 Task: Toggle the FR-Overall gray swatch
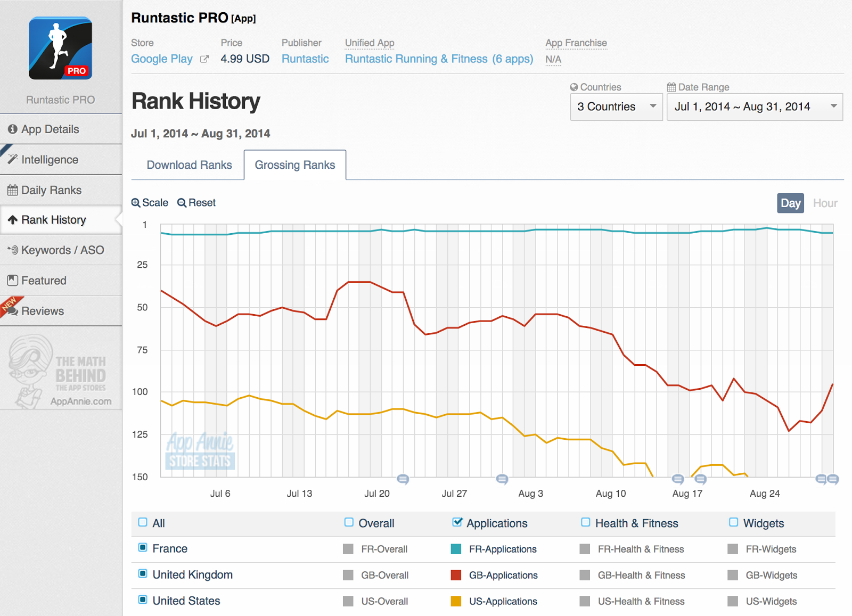coord(348,549)
